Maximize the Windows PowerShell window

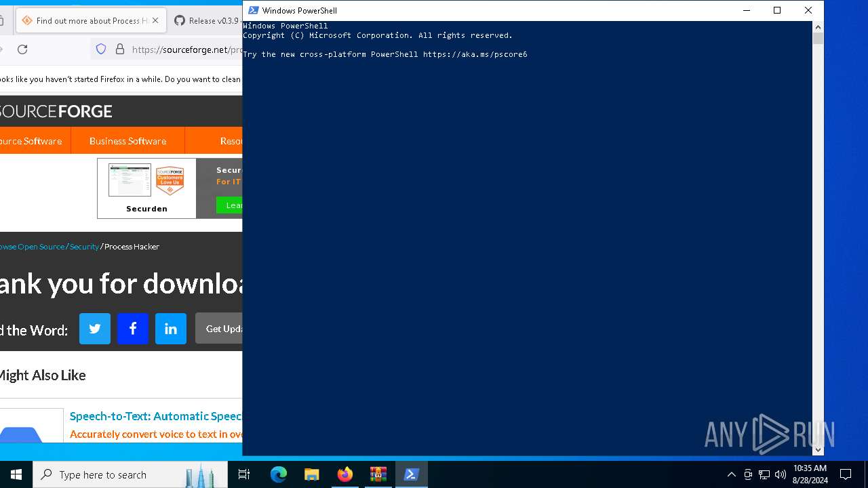777,10
